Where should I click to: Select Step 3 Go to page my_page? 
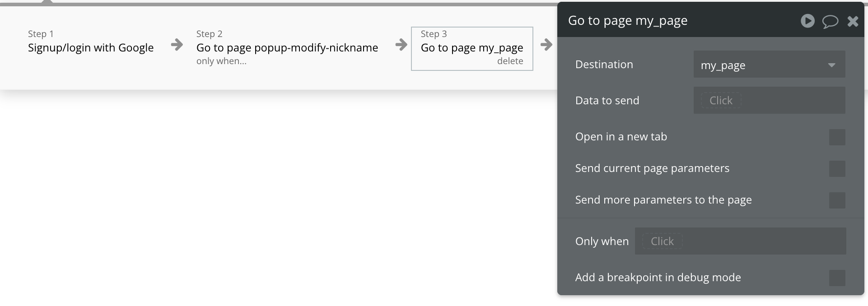coord(471,47)
